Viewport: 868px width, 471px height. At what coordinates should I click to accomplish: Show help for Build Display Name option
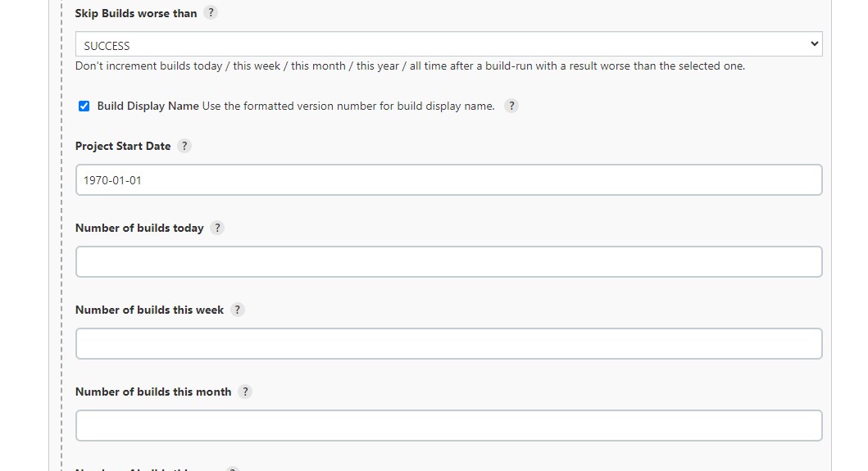click(511, 106)
